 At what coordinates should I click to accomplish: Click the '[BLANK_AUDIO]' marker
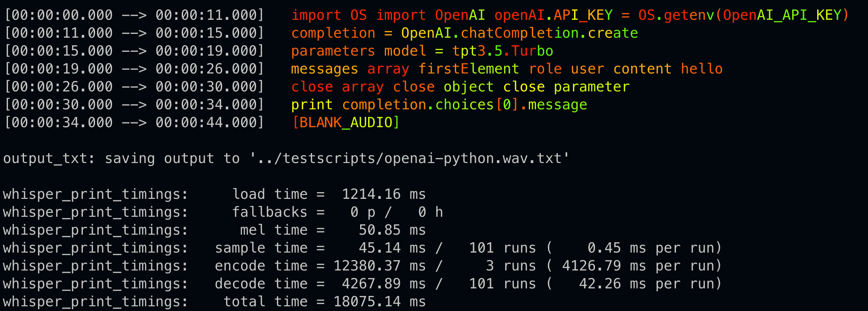point(346,123)
